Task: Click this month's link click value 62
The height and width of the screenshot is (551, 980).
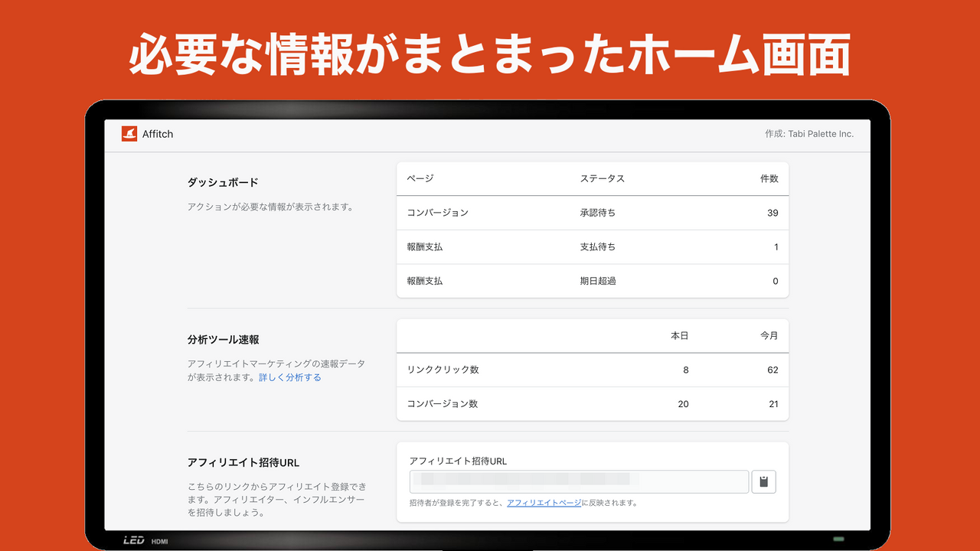Action: point(773,370)
